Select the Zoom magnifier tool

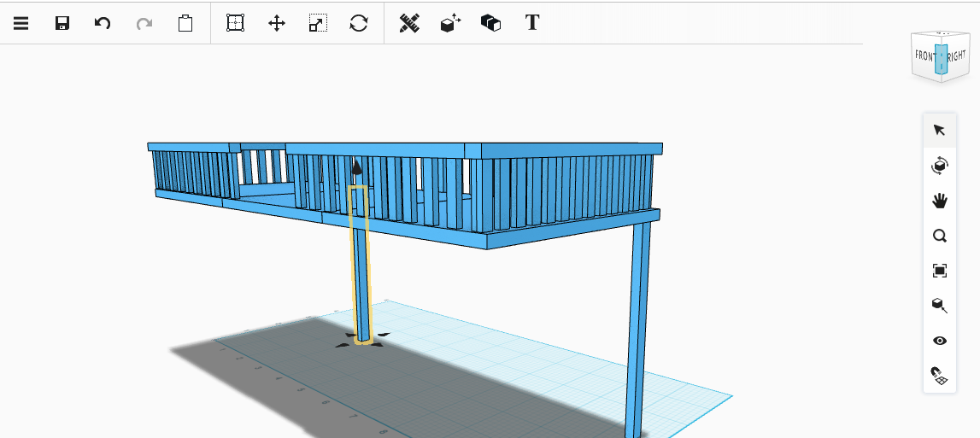939,236
